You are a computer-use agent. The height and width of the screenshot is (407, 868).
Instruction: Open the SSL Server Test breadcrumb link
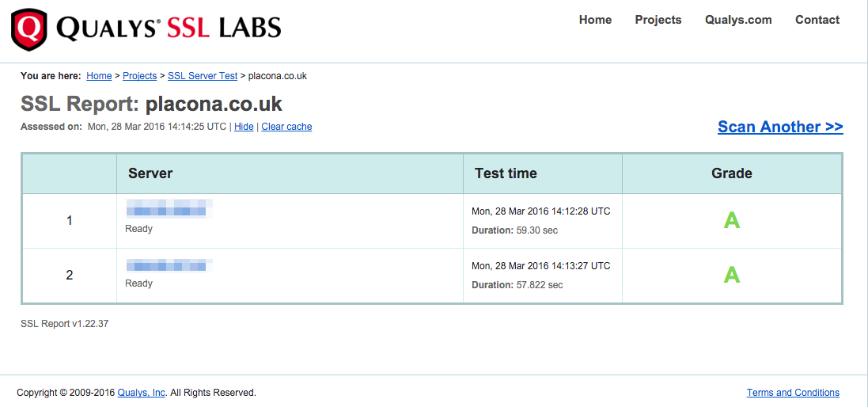click(203, 76)
